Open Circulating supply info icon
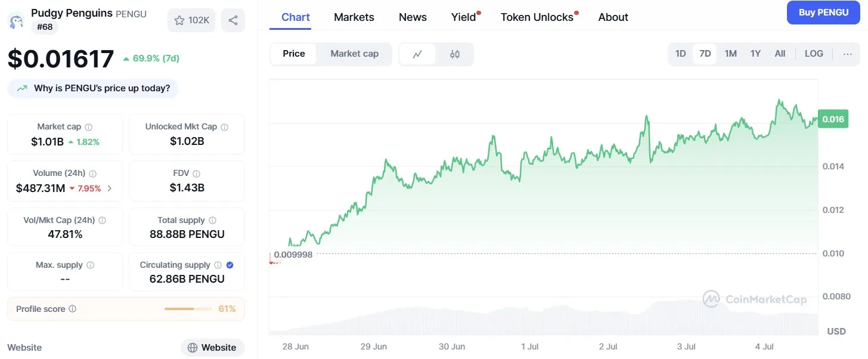Viewport: 868px width, 359px height. click(x=218, y=265)
